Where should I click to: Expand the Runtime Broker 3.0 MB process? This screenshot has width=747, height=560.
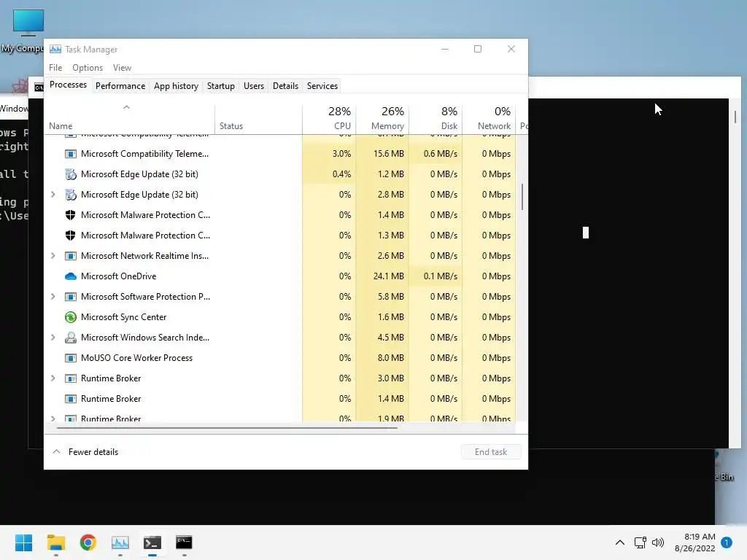tap(53, 378)
